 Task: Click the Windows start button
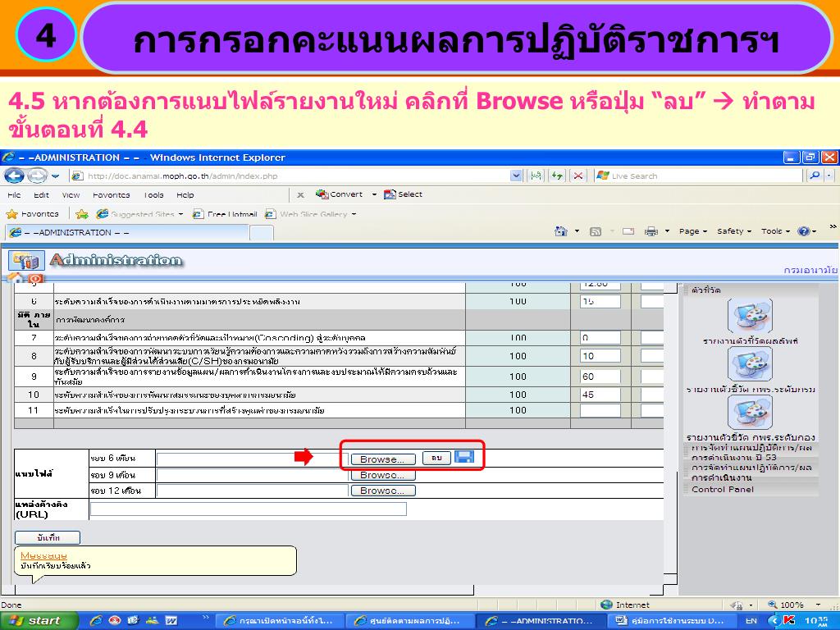click(39, 620)
